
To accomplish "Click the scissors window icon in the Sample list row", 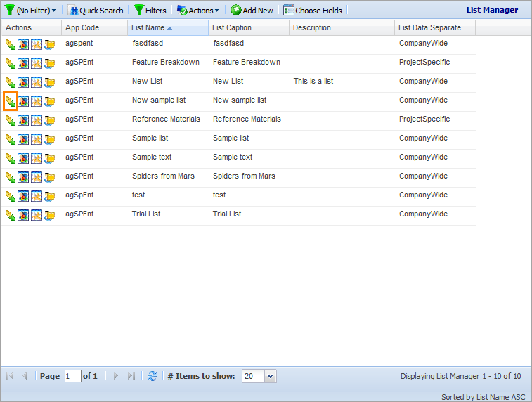I will tap(37, 139).
